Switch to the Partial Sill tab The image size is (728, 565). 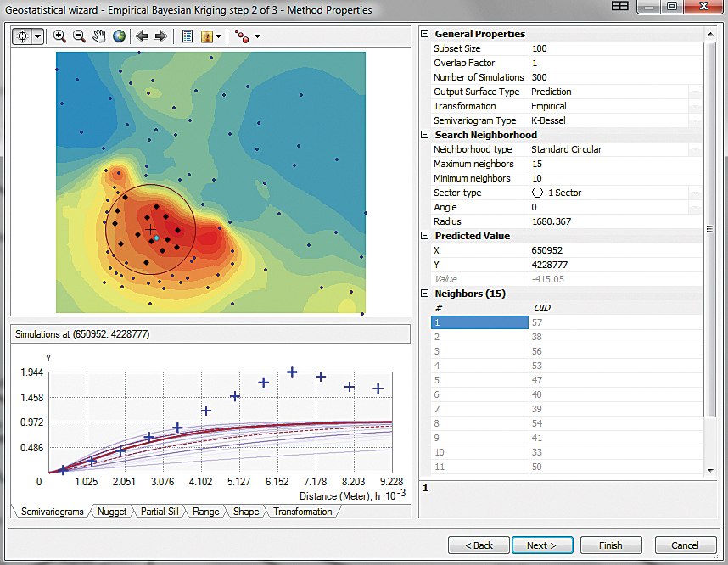point(159,512)
